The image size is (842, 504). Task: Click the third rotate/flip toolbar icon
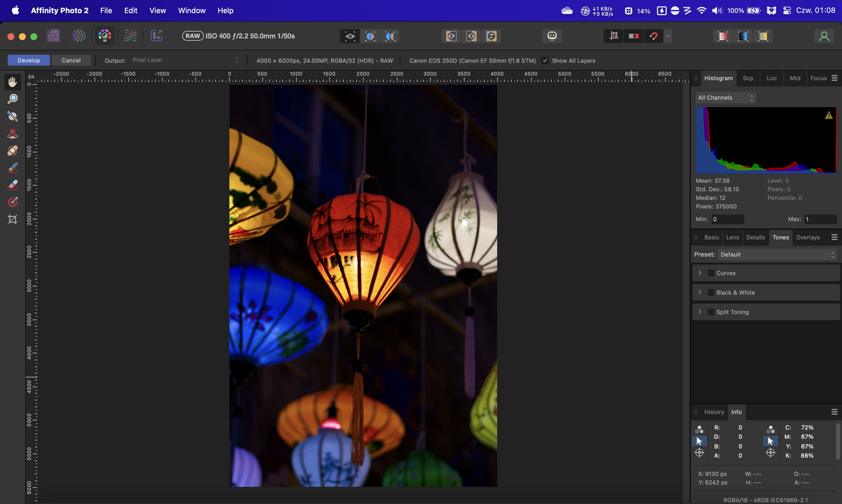click(x=491, y=36)
